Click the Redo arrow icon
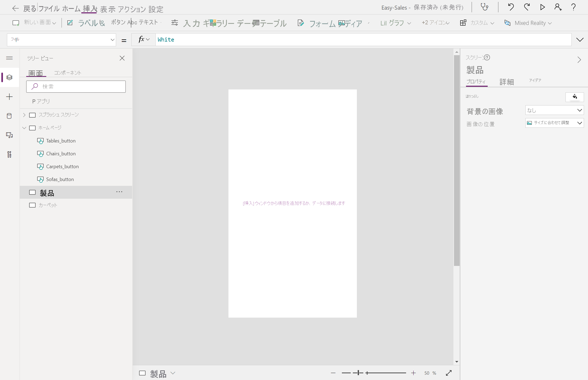This screenshot has width=588, height=380. coord(527,7)
